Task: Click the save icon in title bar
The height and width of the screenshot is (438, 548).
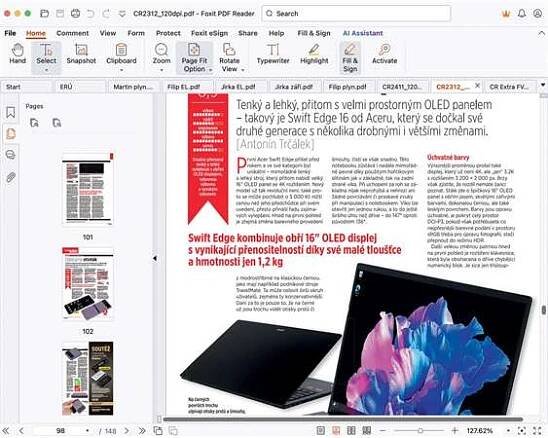Action: pos(60,14)
